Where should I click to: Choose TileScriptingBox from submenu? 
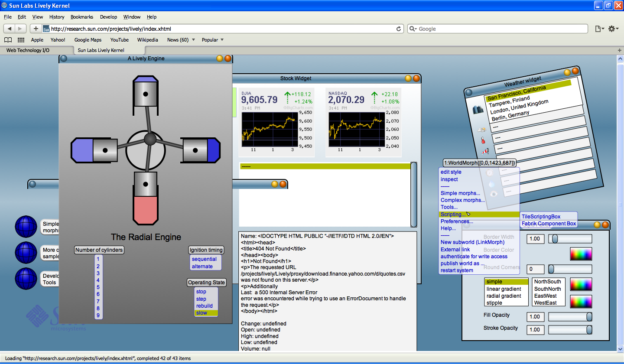coord(541,217)
